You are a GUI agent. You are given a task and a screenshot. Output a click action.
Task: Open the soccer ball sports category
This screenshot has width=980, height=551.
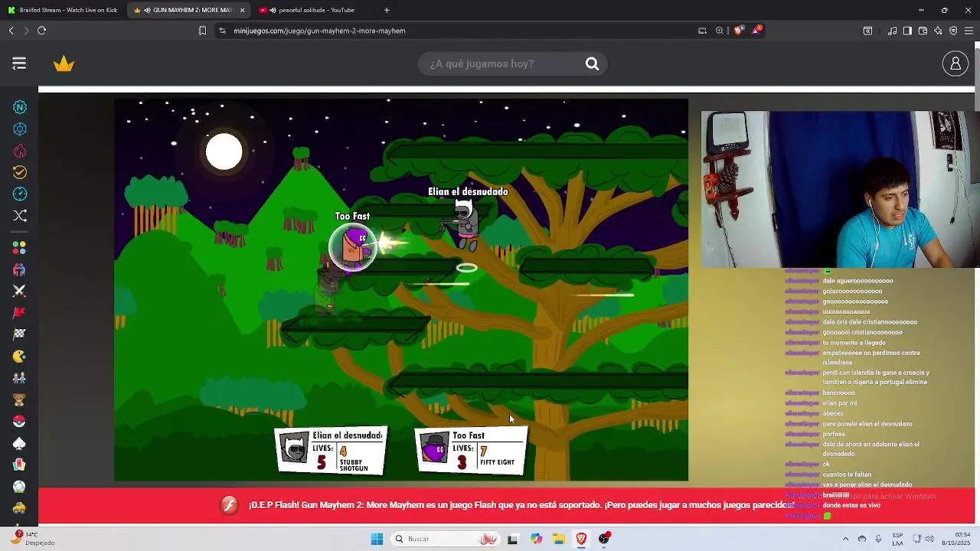pyautogui.click(x=19, y=486)
